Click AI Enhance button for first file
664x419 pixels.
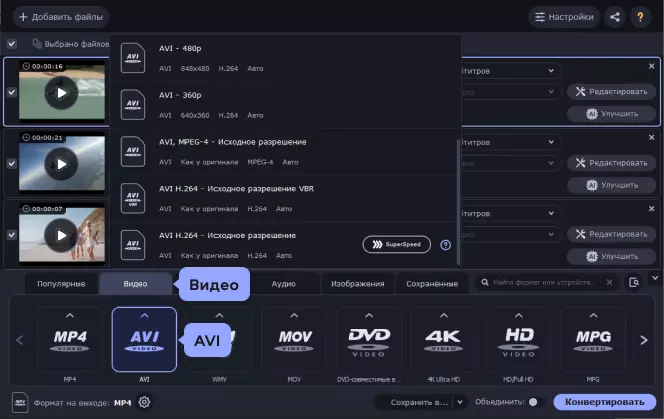(611, 114)
